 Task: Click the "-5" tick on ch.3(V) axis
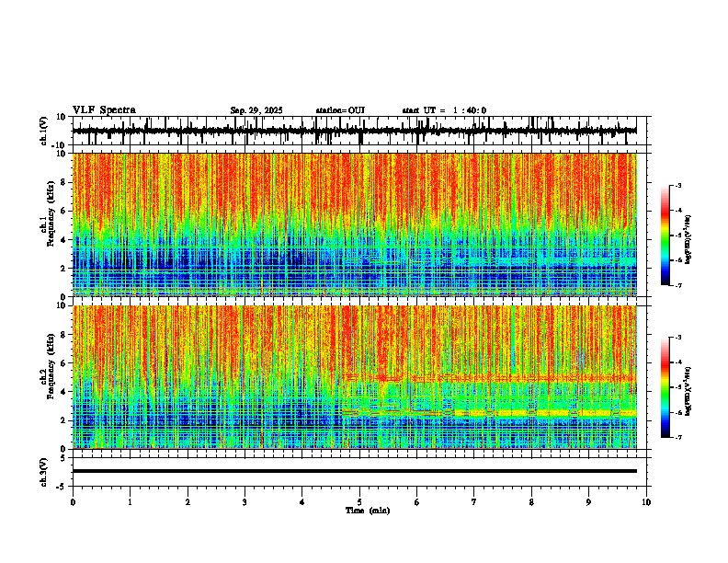click(62, 487)
